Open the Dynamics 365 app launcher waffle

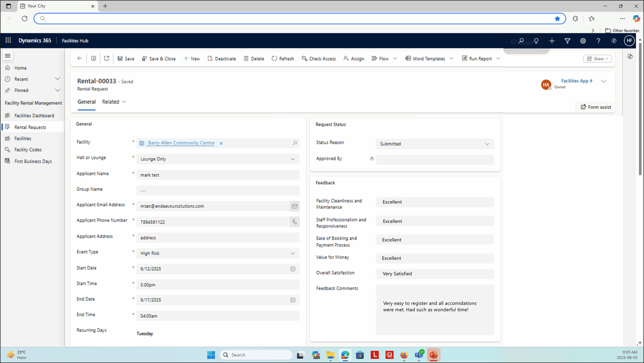click(8, 40)
